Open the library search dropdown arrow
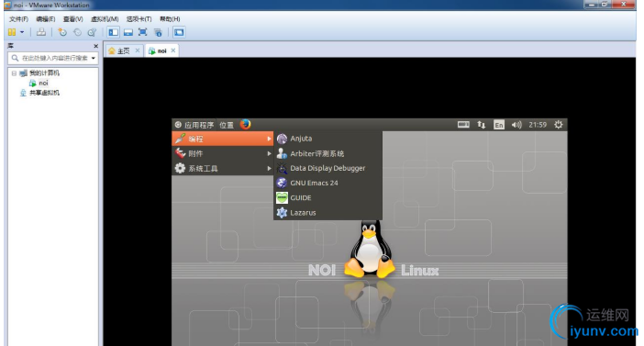 pyautogui.click(x=94, y=58)
